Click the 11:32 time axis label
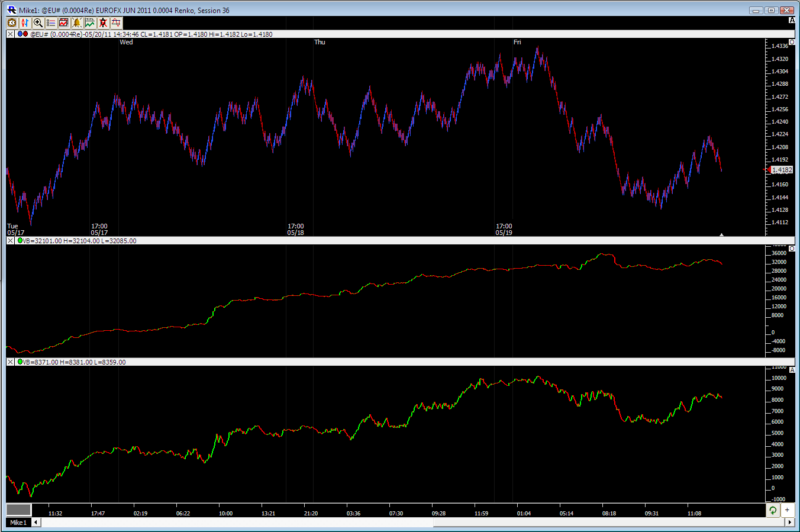Screen dimensions: 800x532 pos(55,514)
